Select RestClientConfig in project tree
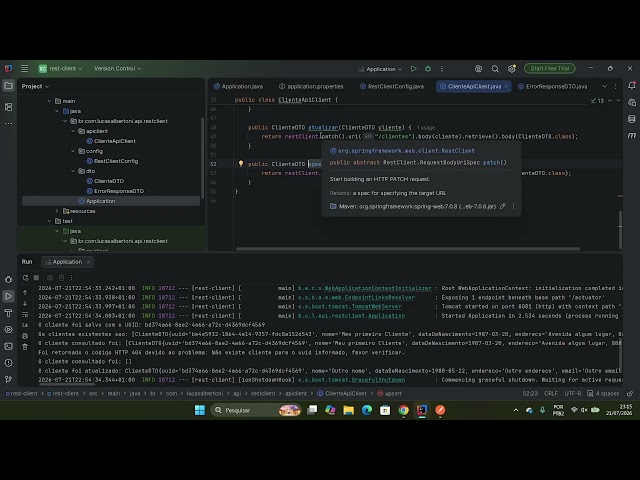Viewport: 640px width, 480px height. (116, 161)
